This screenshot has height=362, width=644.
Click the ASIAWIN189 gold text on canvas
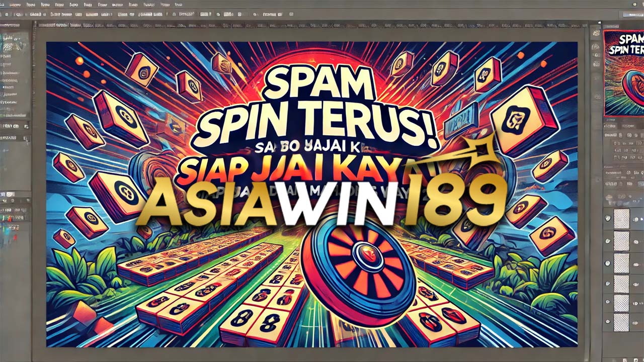(x=321, y=201)
